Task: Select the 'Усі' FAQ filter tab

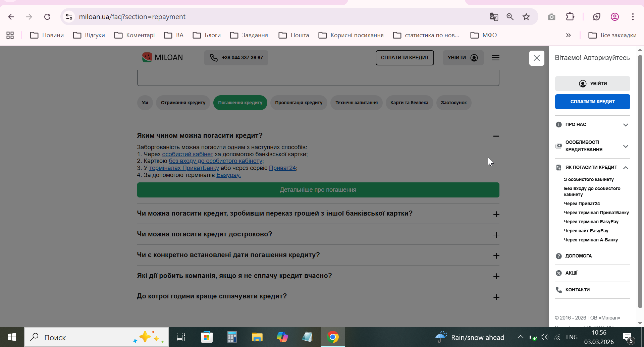Action: tap(145, 103)
